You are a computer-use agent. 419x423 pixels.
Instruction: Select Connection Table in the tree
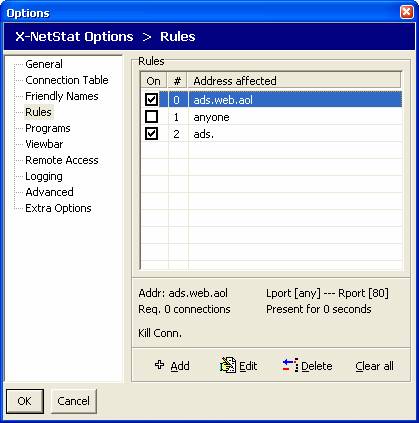pyautogui.click(x=67, y=80)
